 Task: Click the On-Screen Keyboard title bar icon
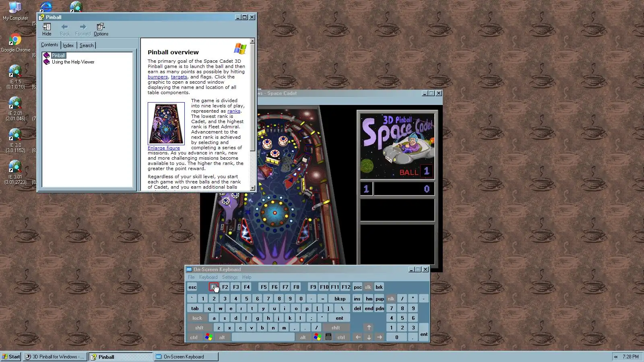pos(189,269)
